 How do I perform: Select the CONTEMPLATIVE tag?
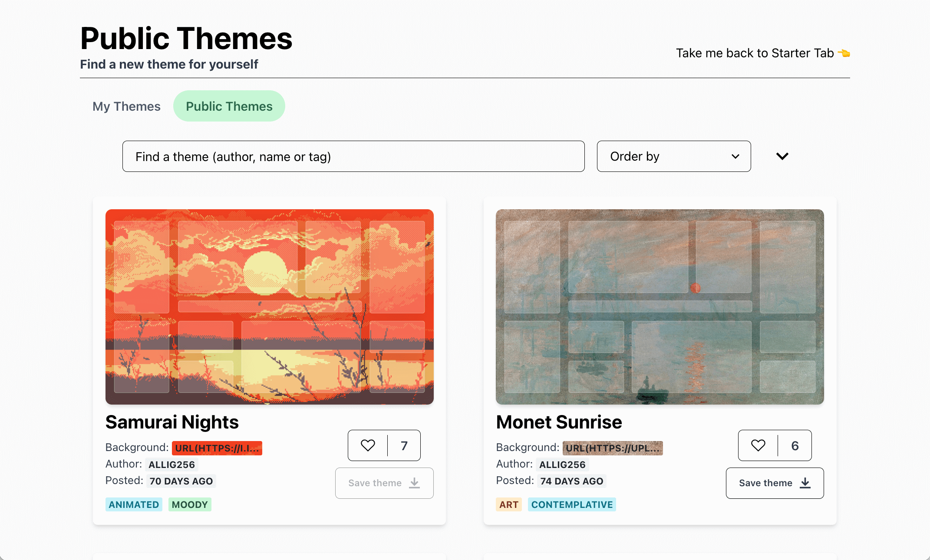[x=572, y=504]
